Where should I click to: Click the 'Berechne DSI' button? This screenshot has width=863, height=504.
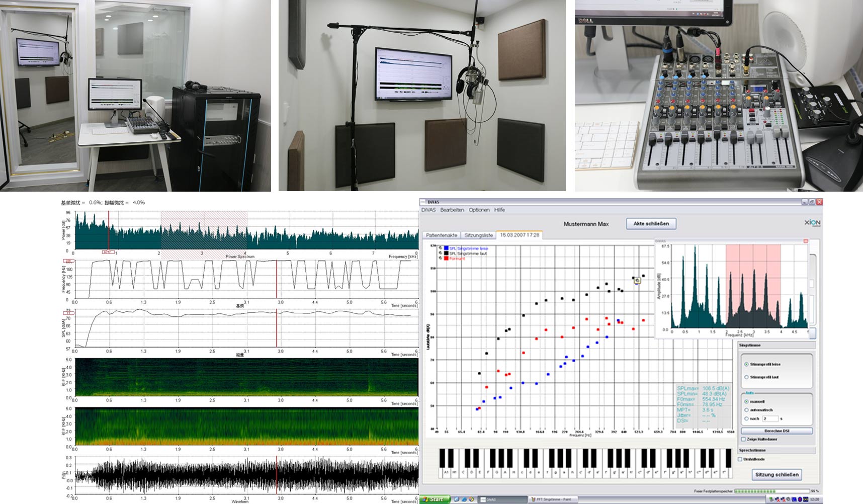[x=776, y=431]
